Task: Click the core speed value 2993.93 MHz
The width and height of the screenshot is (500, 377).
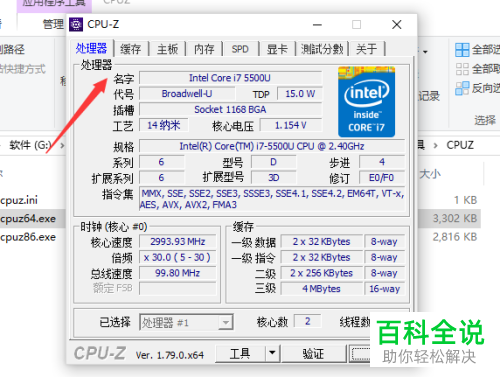Action: 178,242
